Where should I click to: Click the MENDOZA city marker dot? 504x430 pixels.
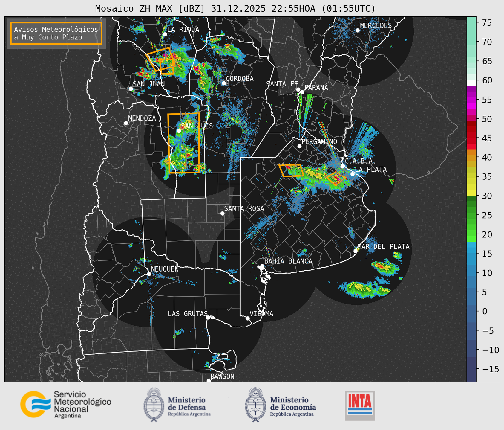tap(126, 123)
